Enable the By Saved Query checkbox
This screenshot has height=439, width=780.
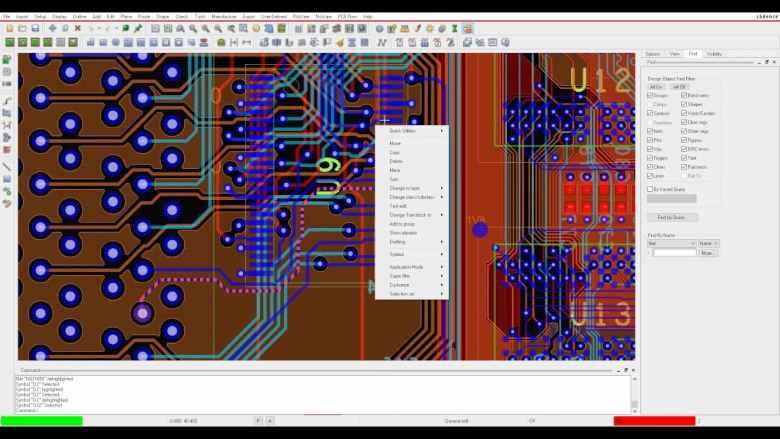tap(650, 188)
